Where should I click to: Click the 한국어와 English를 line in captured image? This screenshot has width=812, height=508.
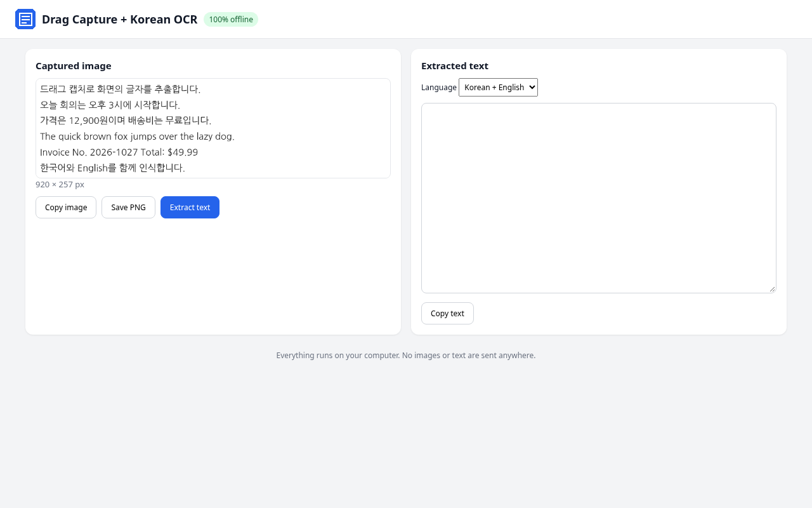112,168
